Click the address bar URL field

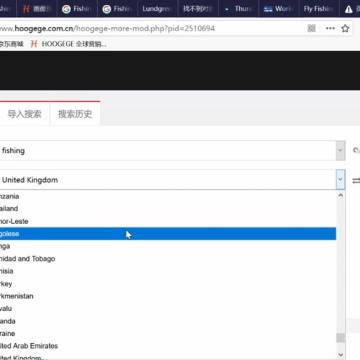point(150,28)
